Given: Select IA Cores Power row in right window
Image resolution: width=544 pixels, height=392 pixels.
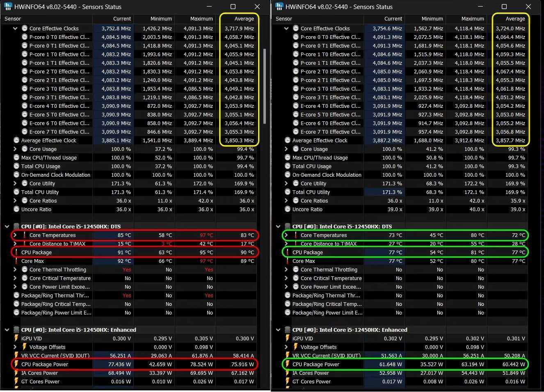Looking at the screenshot, I should pyautogui.click(x=400, y=373).
